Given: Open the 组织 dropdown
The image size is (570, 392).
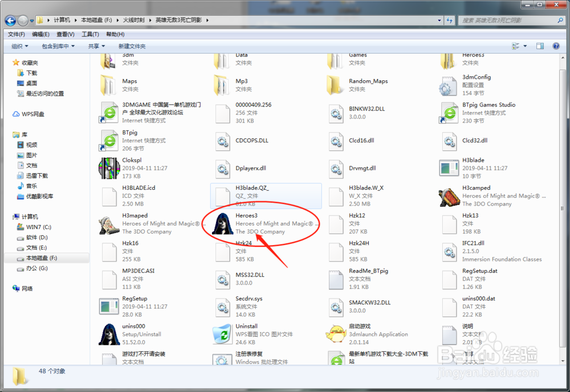Looking at the screenshot, I should tap(19, 46).
